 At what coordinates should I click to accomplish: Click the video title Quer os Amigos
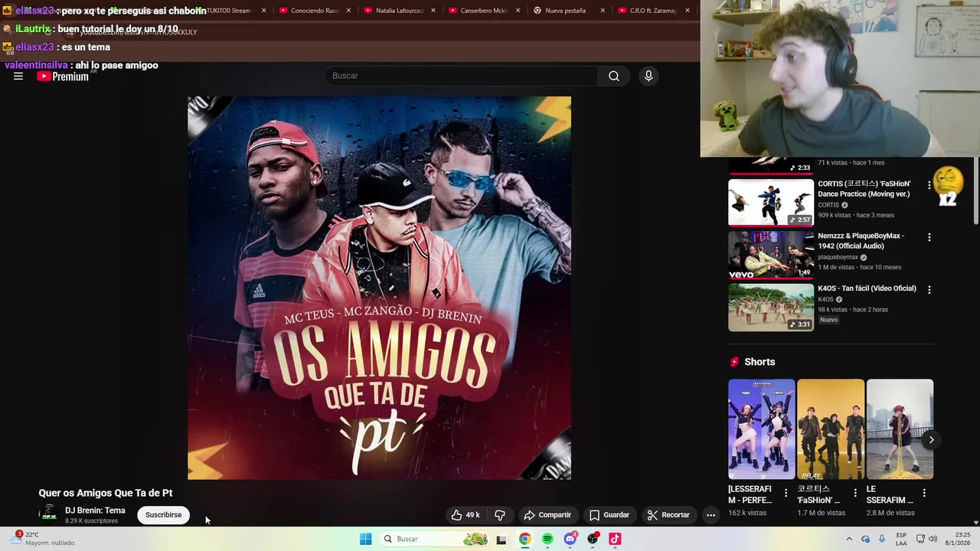point(106,493)
